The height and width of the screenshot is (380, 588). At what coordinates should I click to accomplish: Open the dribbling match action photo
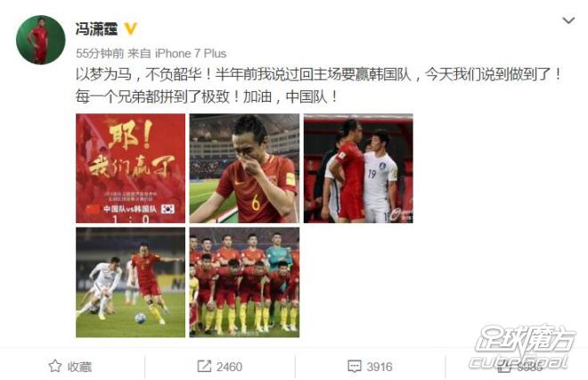[x=130, y=283]
